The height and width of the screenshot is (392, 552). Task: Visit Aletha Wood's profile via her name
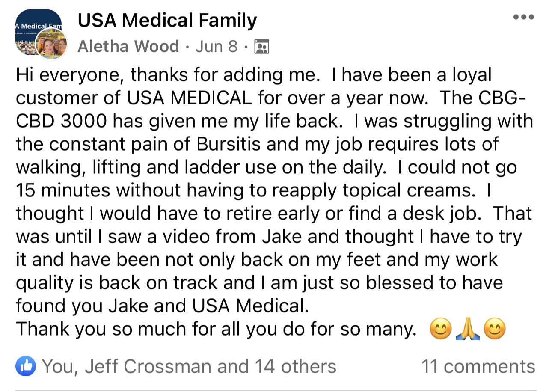[128, 46]
